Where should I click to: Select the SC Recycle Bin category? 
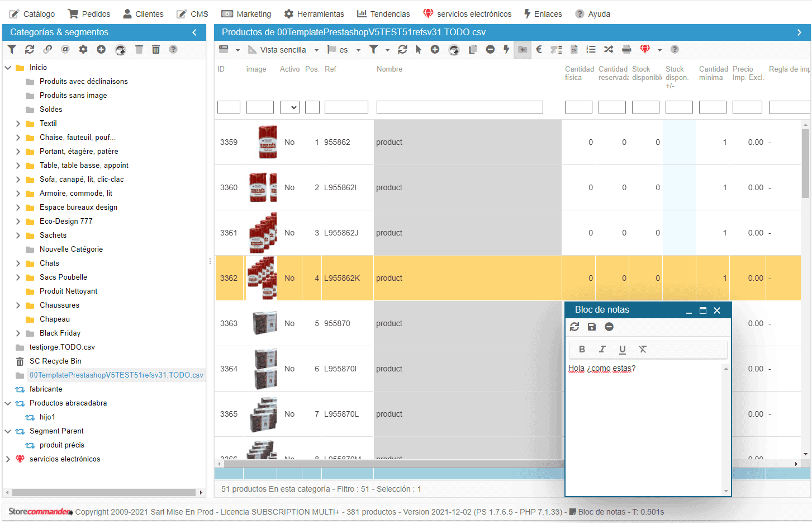click(x=55, y=361)
